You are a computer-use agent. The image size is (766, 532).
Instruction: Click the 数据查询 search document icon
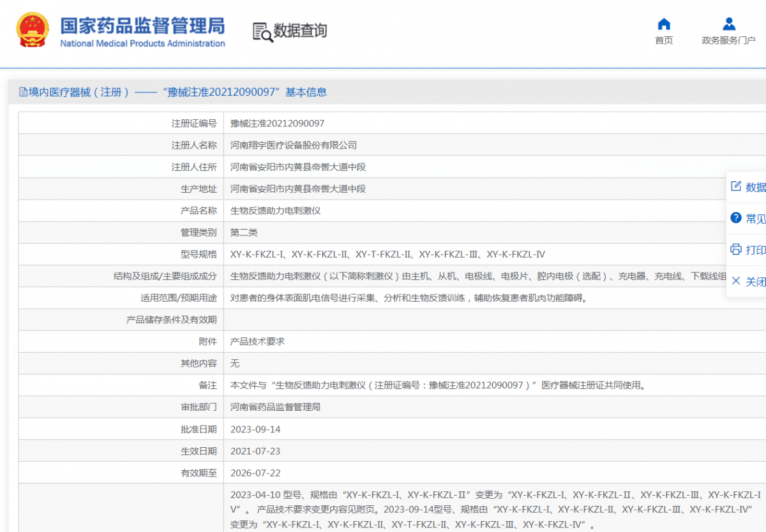[x=262, y=32]
